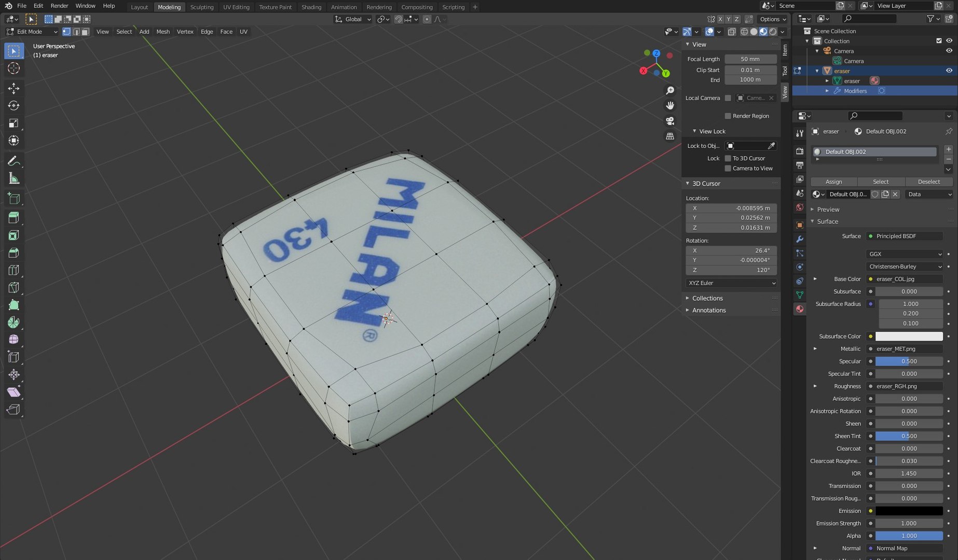Expand the material Preview panel
The image size is (958, 560).
tap(828, 209)
